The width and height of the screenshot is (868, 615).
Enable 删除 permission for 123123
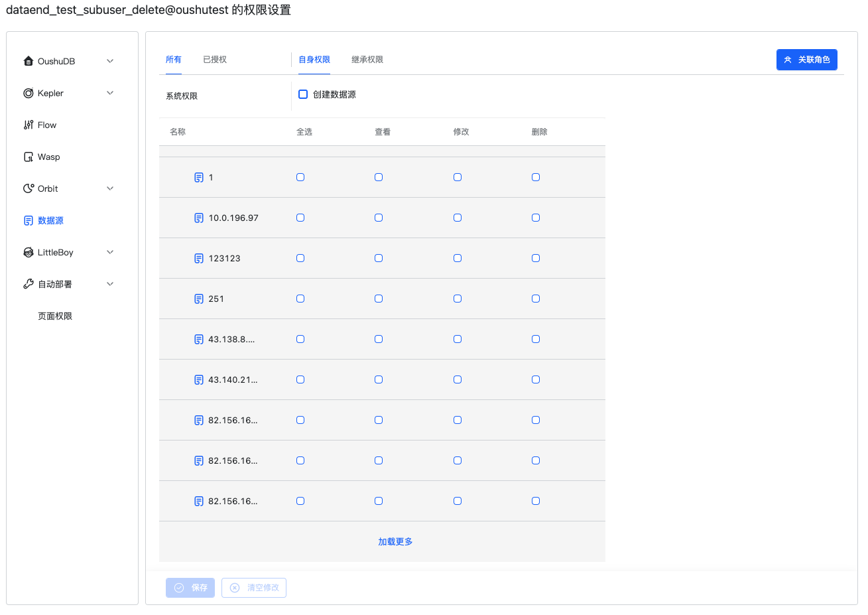pyautogui.click(x=536, y=258)
